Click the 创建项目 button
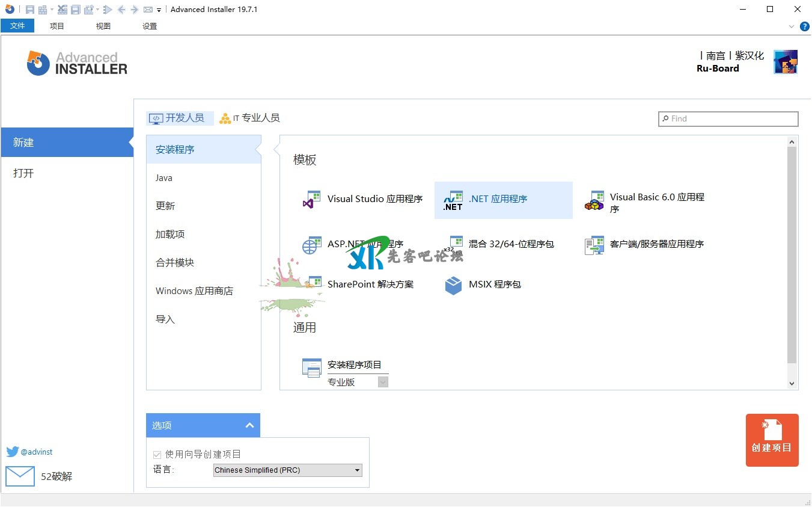812x507 pixels. coord(772,440)
